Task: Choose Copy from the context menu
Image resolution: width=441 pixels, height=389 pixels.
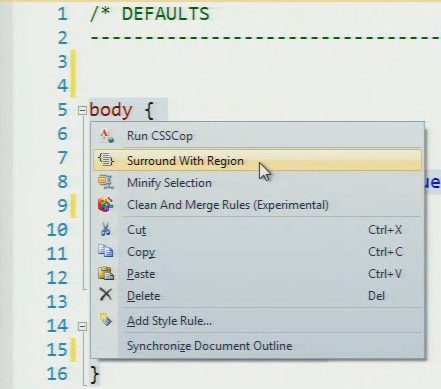Action: (257, 252)
